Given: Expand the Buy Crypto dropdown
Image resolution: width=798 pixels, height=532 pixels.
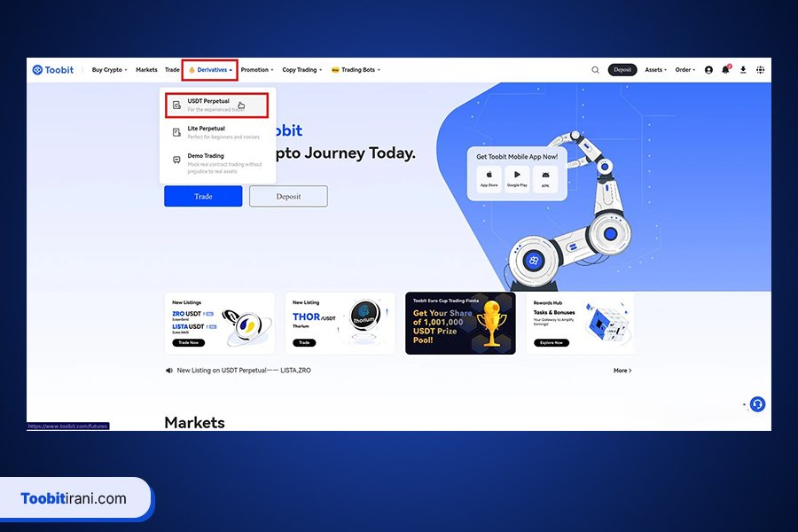Looking at the screenshot, I should pyautogui.click(x=109, y=70).
